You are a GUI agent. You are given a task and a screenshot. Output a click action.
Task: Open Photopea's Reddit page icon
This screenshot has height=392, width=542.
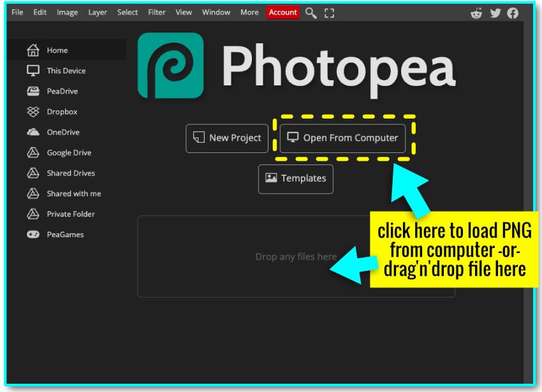(x=476, y=13)
